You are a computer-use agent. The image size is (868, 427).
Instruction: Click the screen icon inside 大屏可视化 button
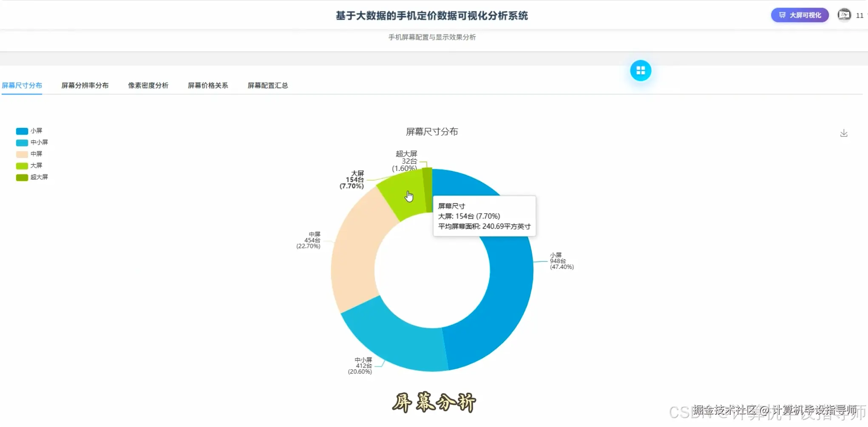point(782,14)
